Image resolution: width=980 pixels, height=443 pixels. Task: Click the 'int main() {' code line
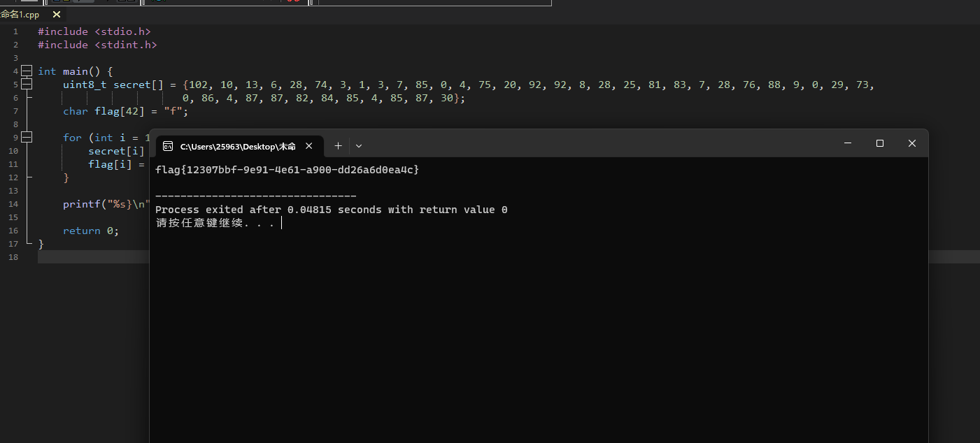[x=75, y=71]
